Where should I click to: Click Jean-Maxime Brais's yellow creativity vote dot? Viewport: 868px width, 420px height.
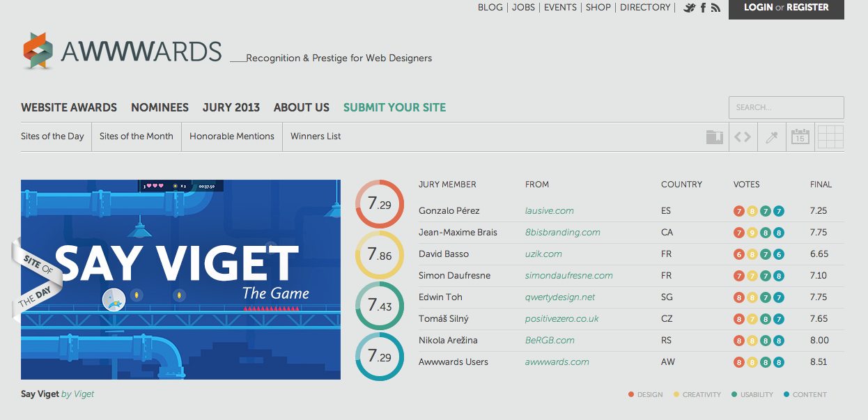752,233
